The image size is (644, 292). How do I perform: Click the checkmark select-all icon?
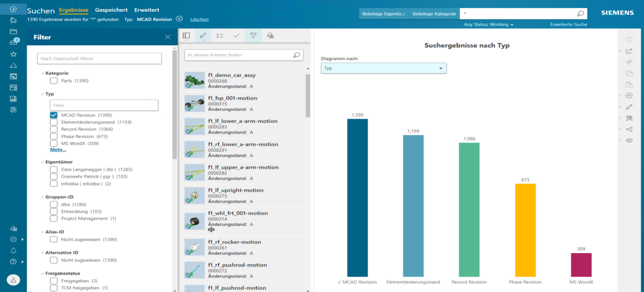click(237, 36)
